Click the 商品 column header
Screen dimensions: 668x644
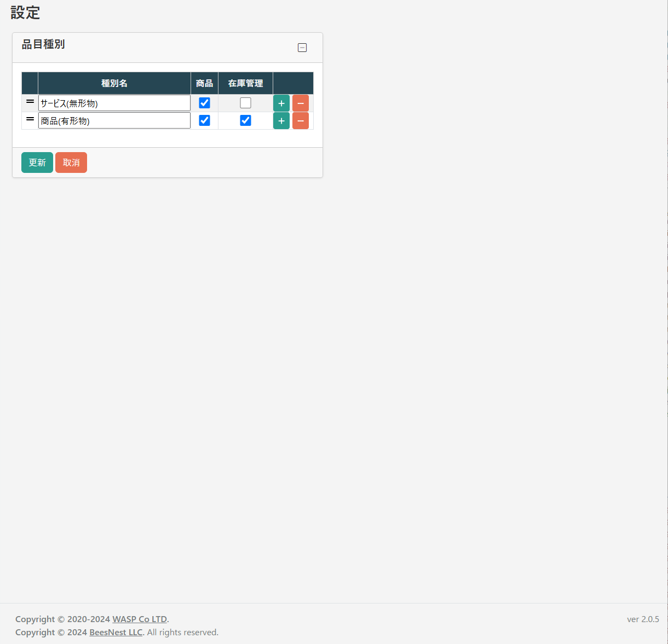click(x=204, y=83)
